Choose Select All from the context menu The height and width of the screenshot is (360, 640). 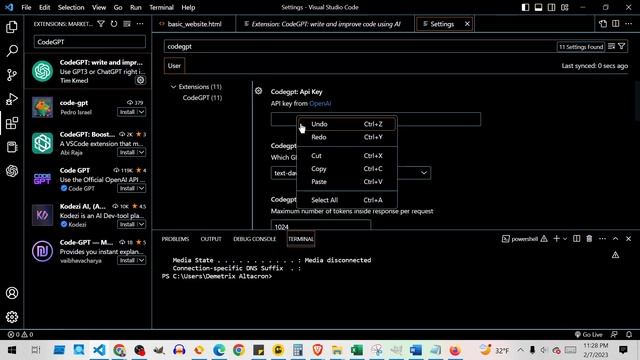coord(347,200)
